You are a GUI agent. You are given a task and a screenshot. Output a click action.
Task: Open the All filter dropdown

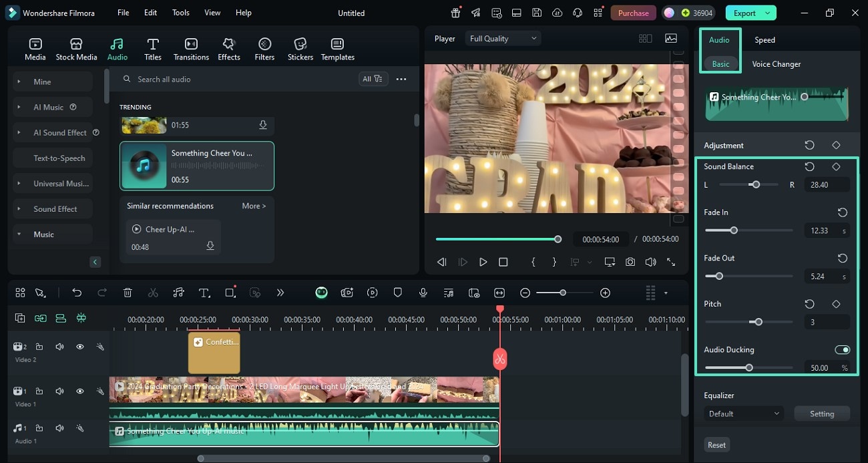373,79
